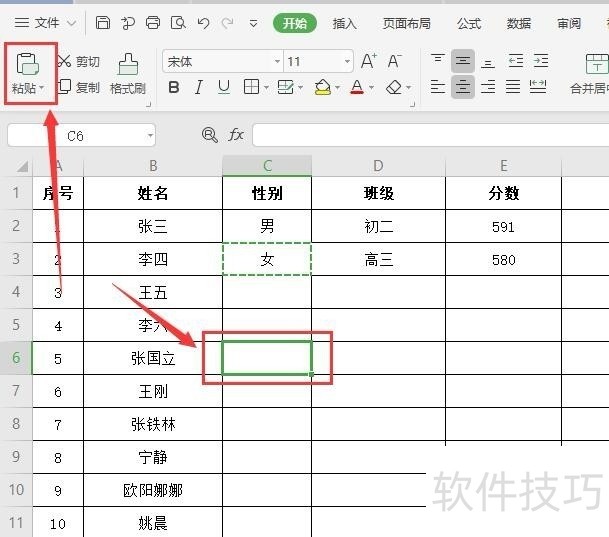Click the Paste clipboard icon
The image size is (609, 537).
[x=27, y=64]
